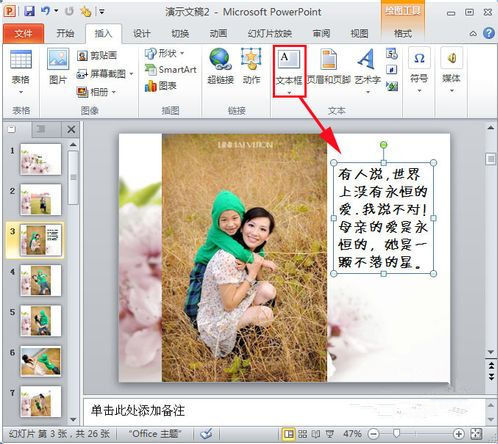Viewport: 498px width, 444px height.
Task: Add 艺术字 WordArt text
Action: click(367, 70)
